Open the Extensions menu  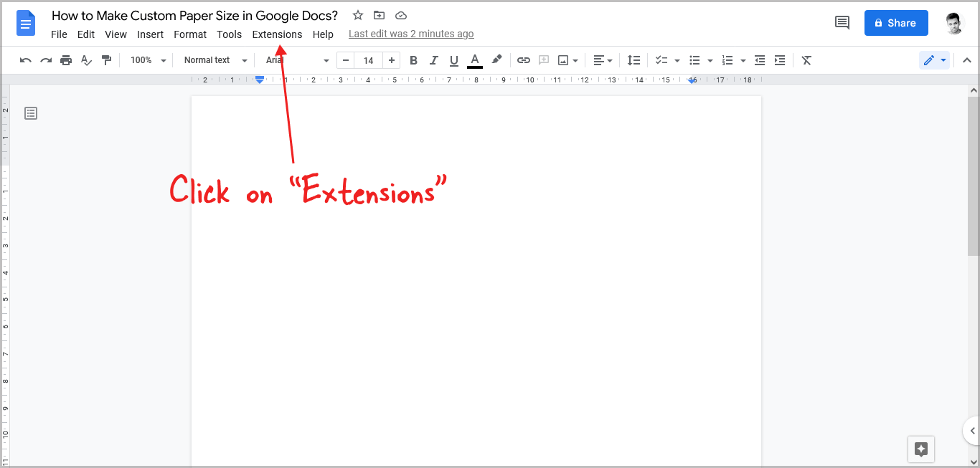coord(277,34)
